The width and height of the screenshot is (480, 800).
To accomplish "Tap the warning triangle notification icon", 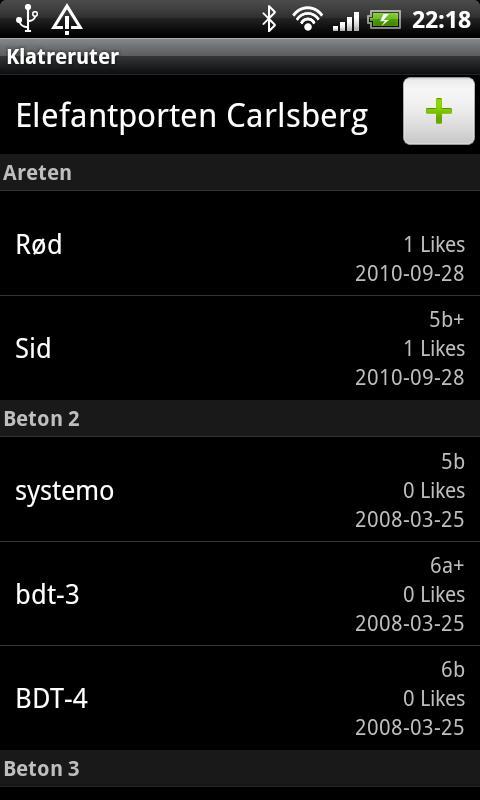I will click(67, 19).
